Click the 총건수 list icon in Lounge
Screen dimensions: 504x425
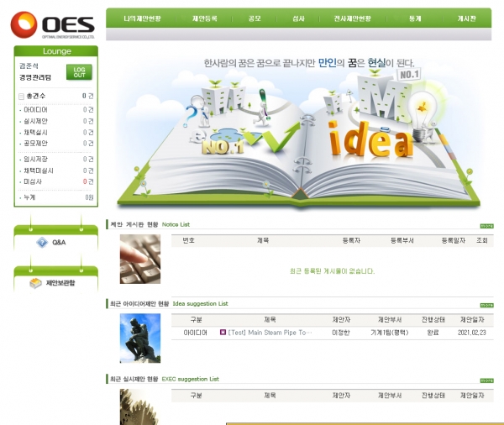[22, 97]
